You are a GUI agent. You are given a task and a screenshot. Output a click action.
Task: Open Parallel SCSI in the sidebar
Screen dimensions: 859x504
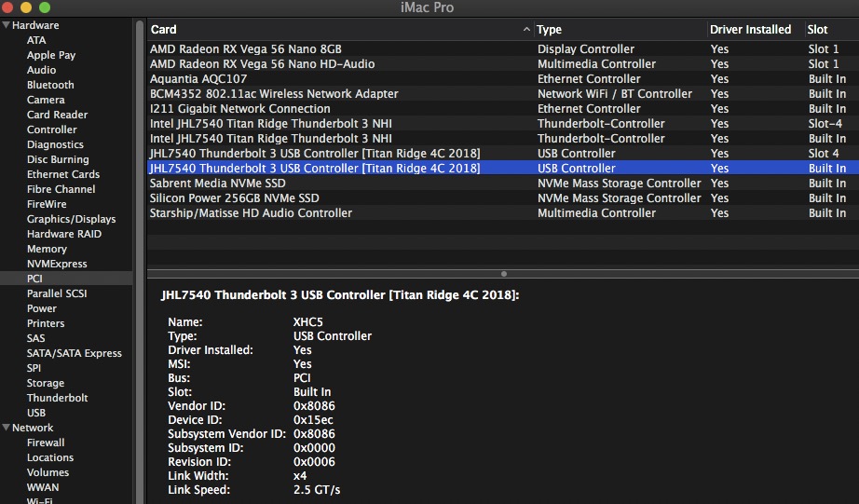pyautogui.click(x=57, y=293)
